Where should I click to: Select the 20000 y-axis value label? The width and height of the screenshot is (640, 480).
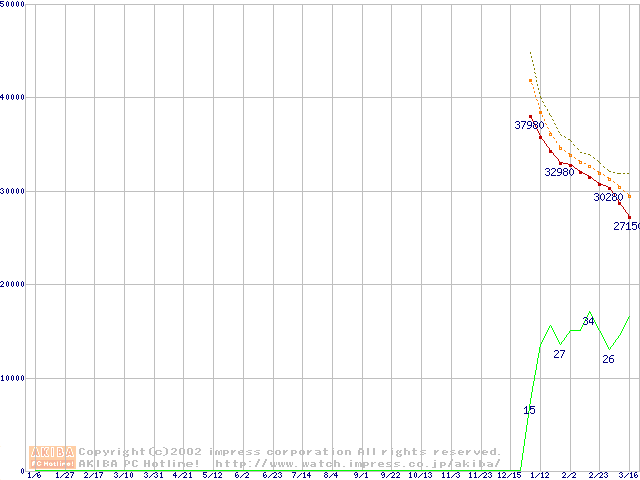coord(13,284)
